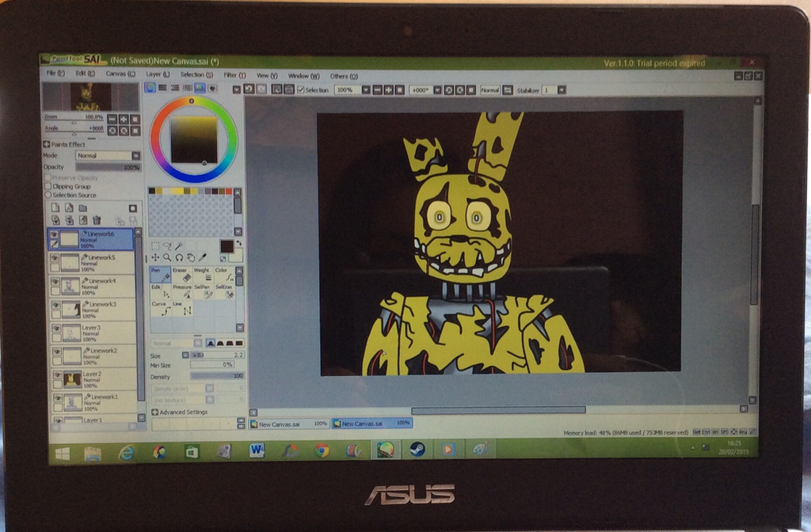The image size is (811, 532).
Task: Hide the Layer2 layer
Action: [57, 374]
